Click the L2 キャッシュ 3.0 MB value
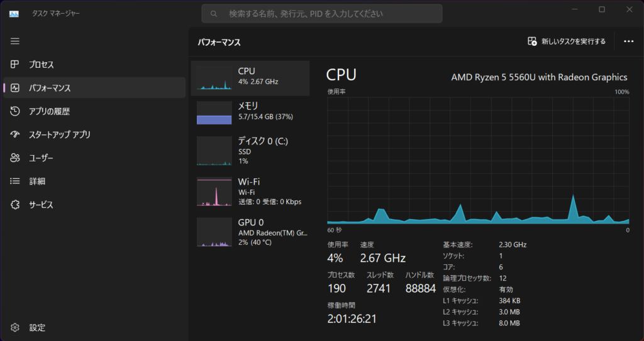 tap(509, 312)
